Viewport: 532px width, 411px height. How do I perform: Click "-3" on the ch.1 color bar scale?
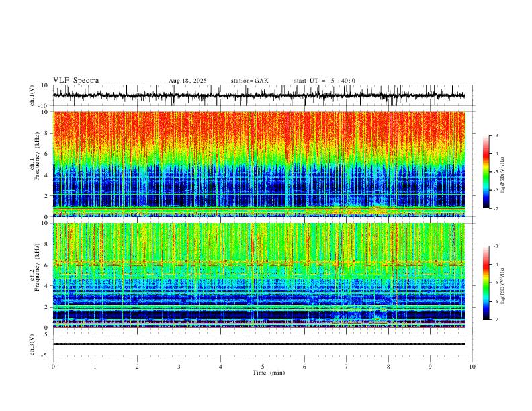496,135
